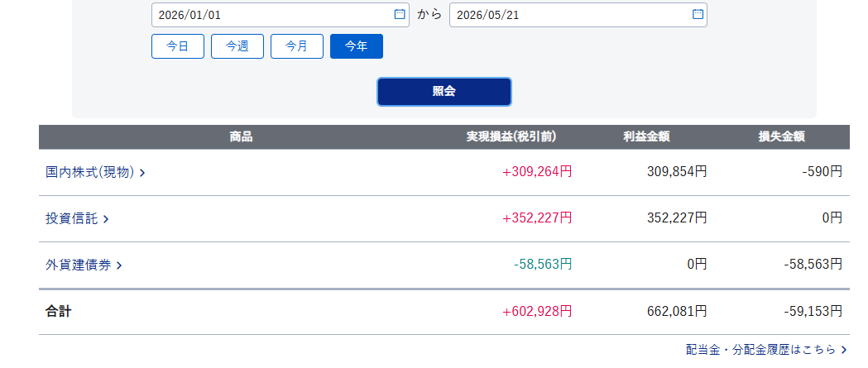The height and width of the screenshot is (368, 868).
Task: Select the 今日 period button
Action: tap(178, 46)
